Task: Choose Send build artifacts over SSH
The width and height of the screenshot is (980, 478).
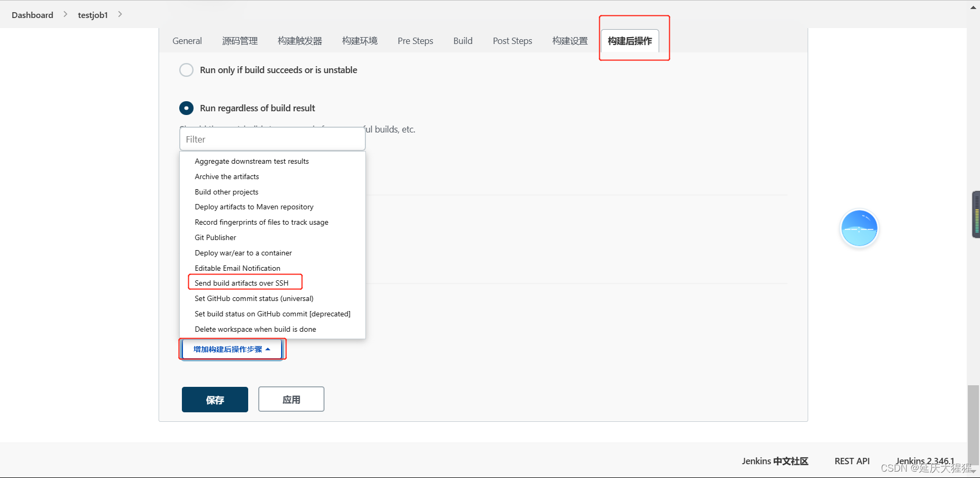Action: coord(242,283)
